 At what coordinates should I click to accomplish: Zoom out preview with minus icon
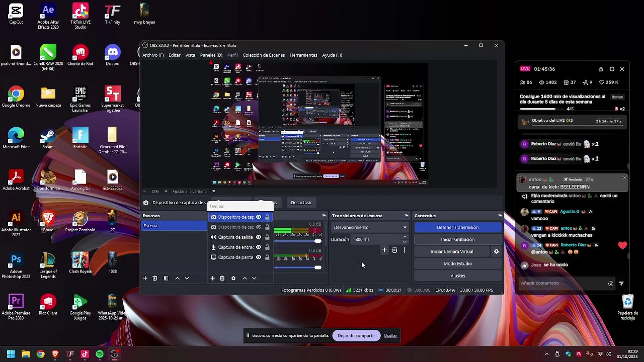145,191
